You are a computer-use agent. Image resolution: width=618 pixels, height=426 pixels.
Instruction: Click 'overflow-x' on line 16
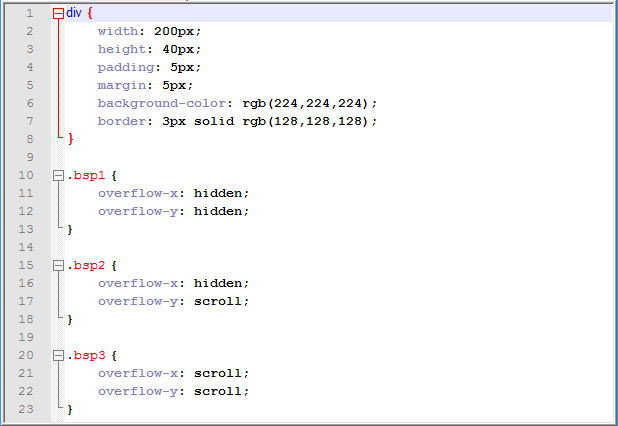138,283
